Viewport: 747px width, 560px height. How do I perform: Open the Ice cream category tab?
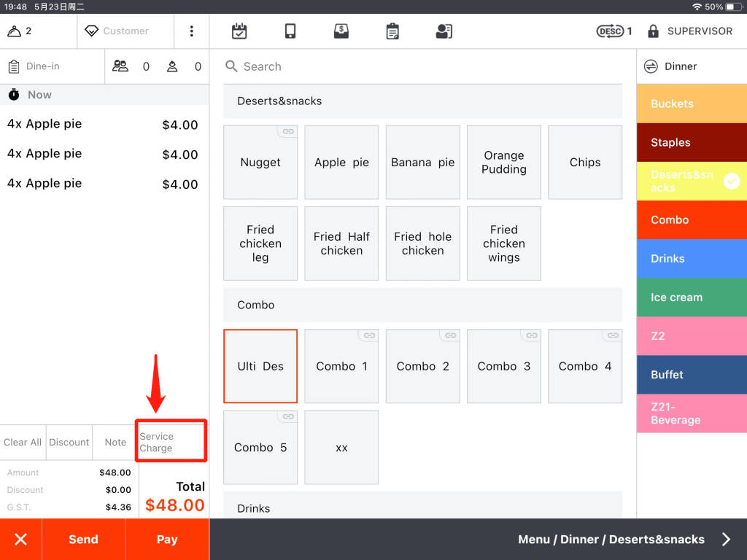pyautogui.click(x=691, y=297)
